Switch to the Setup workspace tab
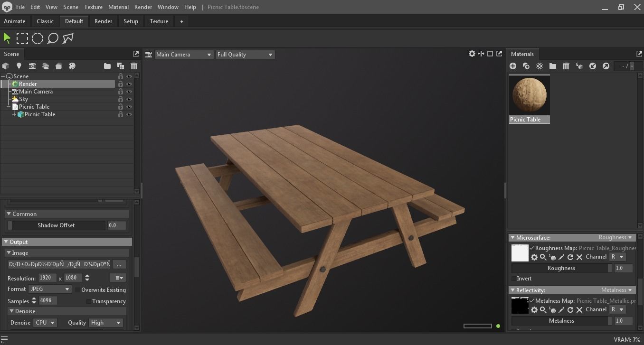644x345 pixels. [131, 21]
